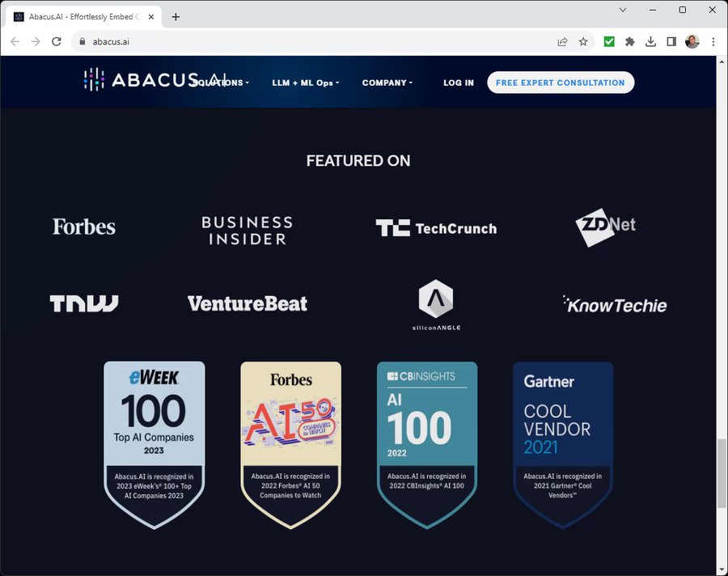The width and height of the screenshot is (728, 576).
Task: Bookmark this page with the star icon
Action: [x=583, y=42]
